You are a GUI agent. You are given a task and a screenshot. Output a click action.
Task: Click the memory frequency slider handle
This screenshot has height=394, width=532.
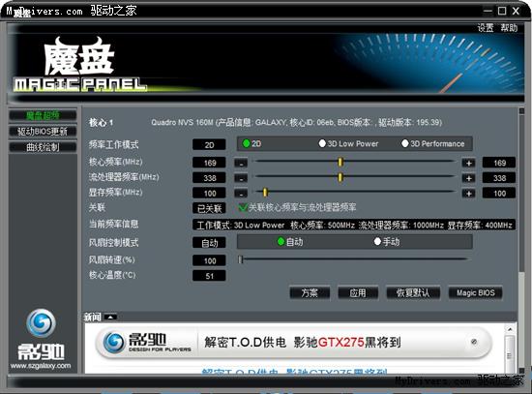coord(265,193)
